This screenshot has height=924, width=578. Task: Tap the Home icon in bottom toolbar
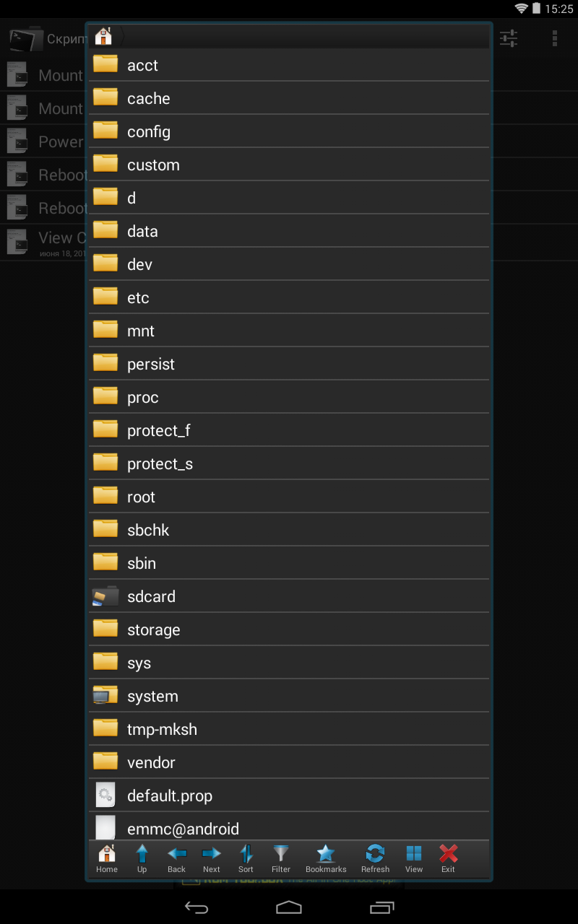107,858
